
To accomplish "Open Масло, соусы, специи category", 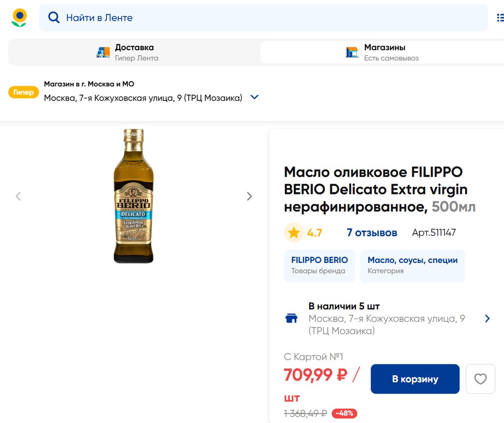I will 412,265.
